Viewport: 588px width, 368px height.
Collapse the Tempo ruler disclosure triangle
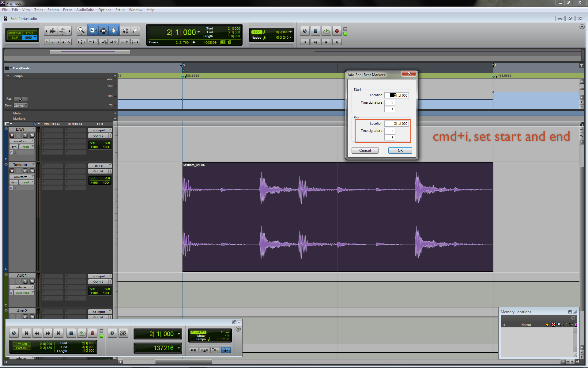8,76
